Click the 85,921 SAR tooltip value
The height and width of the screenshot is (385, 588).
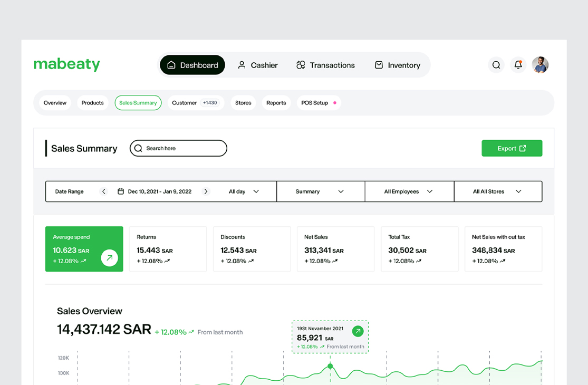[x=315, y=338]
